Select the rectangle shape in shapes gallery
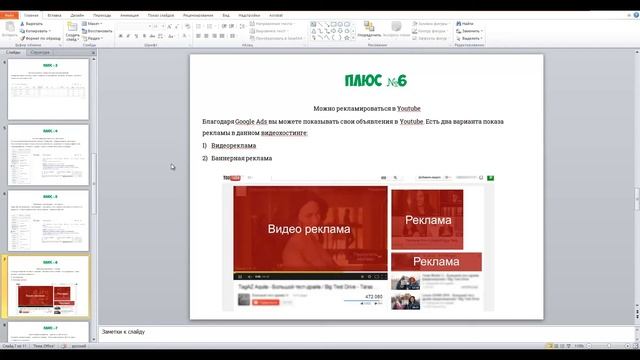Image resolution: width=640 pixels, height=360 pixels. click(333, 24)
